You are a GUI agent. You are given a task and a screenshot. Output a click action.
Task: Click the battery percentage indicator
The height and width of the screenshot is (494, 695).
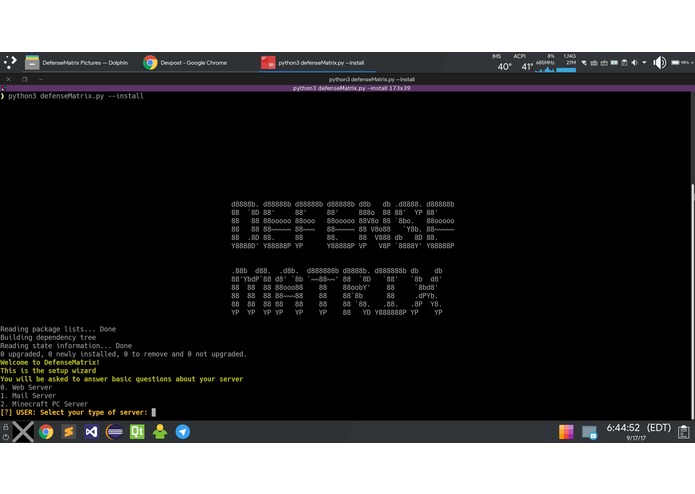682,62
